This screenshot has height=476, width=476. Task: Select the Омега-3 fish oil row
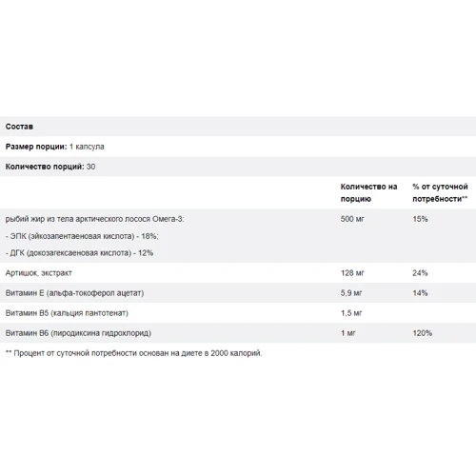(238, 235)
